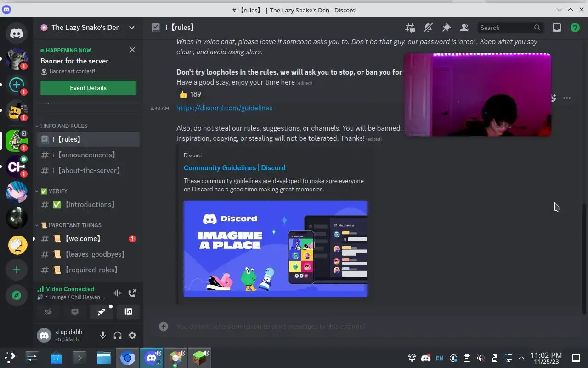Image resolution: width=588 pixels, height=368 pixels.
Task: Open Community Guidelines | Discord embed title
Action: (234, 168)
